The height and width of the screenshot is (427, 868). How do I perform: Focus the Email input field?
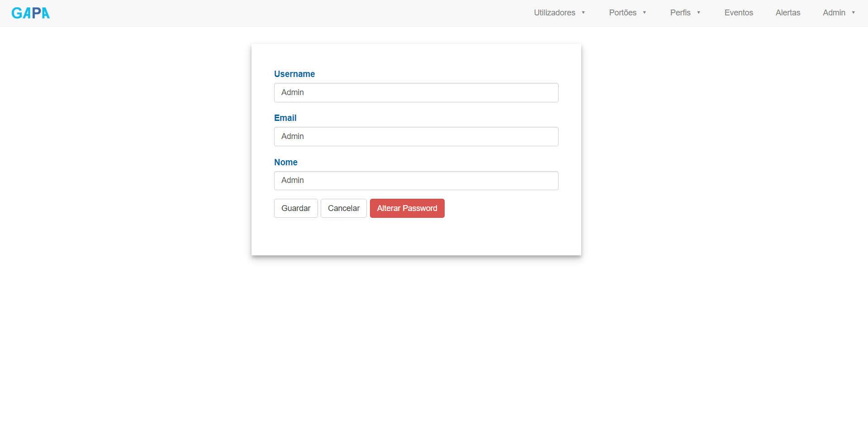(x=416, y=136)
